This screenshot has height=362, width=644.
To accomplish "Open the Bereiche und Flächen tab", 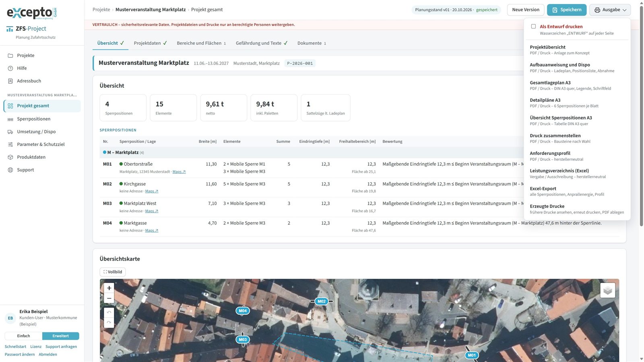I will point(201,43).
